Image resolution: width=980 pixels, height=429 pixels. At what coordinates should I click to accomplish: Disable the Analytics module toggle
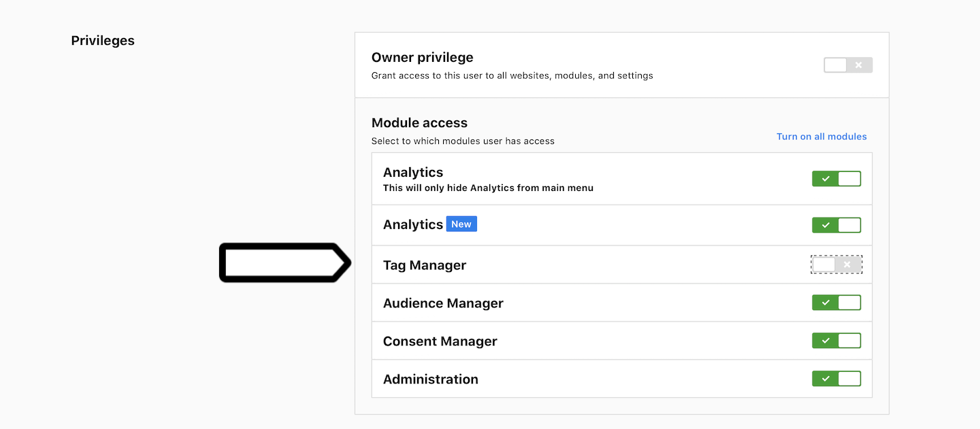point(836,178)
